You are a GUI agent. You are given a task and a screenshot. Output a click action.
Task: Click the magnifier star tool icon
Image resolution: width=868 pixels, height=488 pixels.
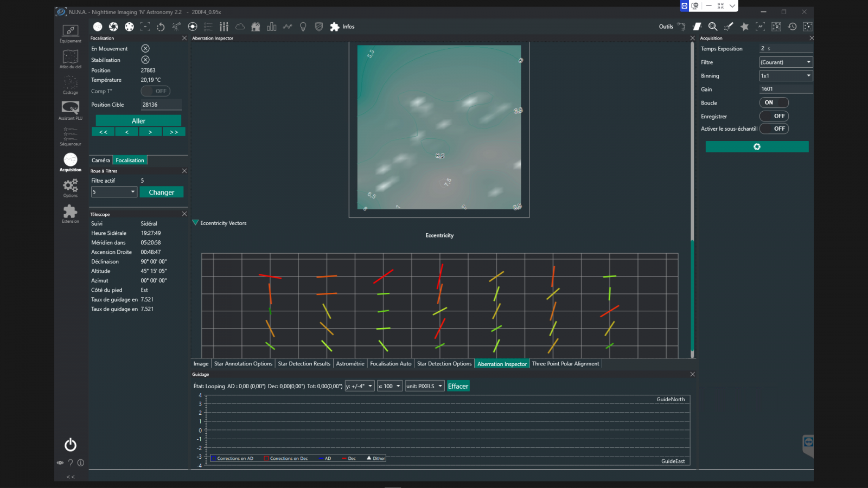pos(713,27)
